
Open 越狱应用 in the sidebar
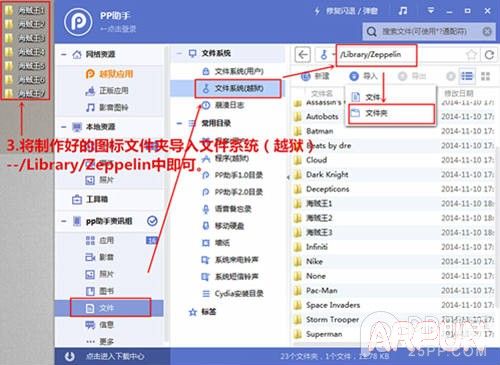coord(109,74)
